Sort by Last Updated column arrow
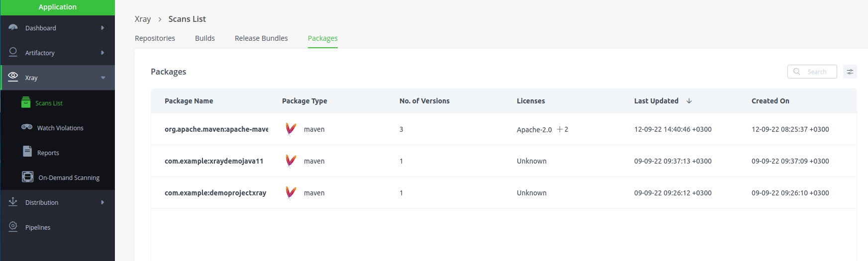Image resolution: width=868 pixels, height=261 pixels. pos(689,101)
